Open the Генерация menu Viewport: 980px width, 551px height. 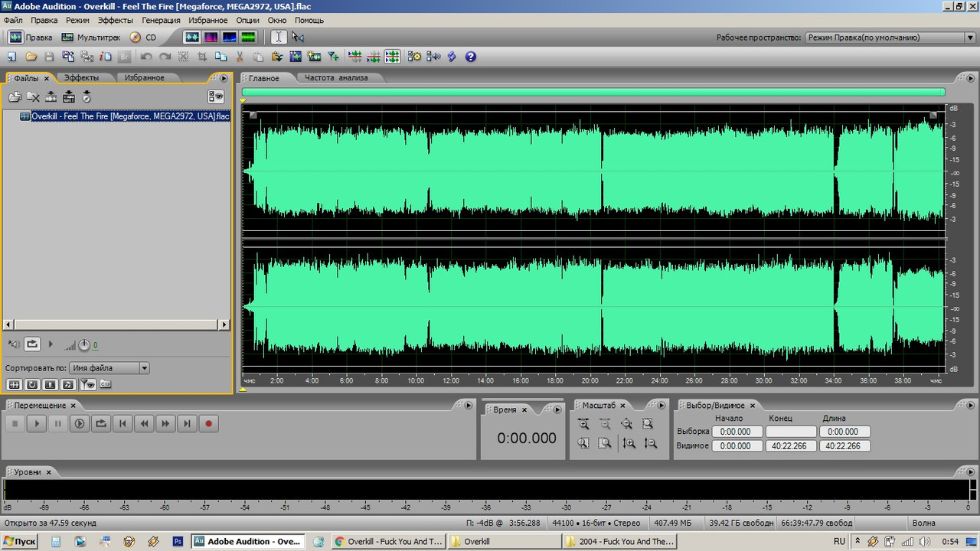[x=160, y=20]
